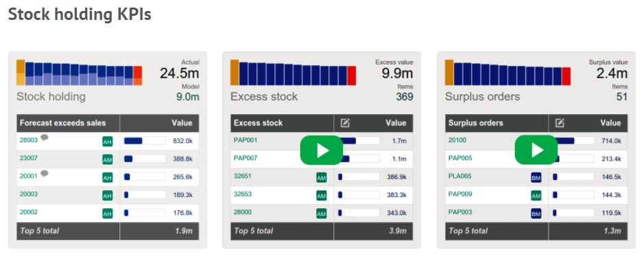The height and width of the screenshot is (259, 644).
Task: Open item 20001 link
Action: [x=29, y=176]
